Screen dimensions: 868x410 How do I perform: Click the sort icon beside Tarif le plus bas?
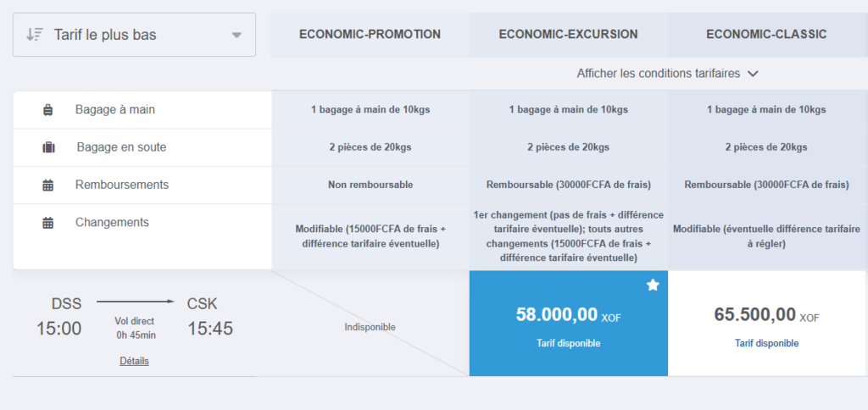click(35, 35)
